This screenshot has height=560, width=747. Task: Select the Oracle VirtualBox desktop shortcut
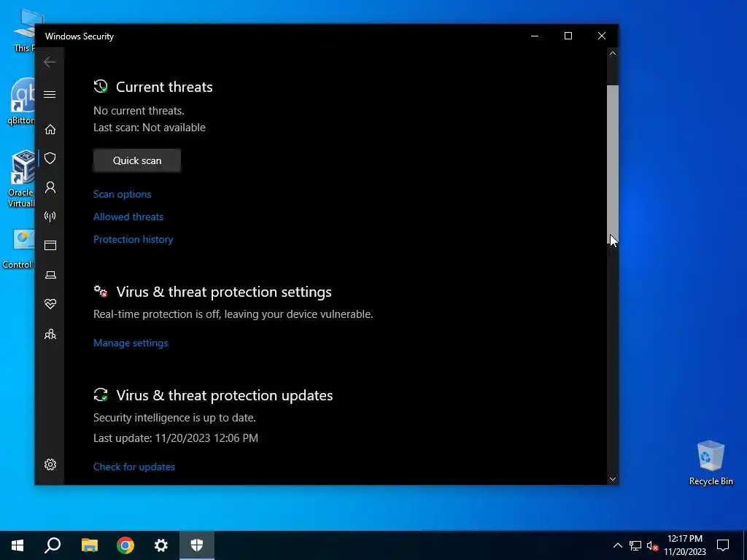[21, 179]
